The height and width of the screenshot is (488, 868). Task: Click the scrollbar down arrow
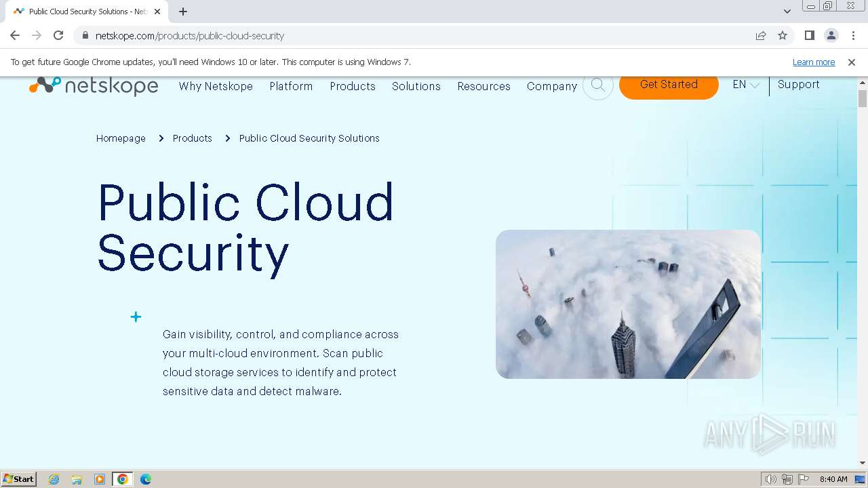863,463
